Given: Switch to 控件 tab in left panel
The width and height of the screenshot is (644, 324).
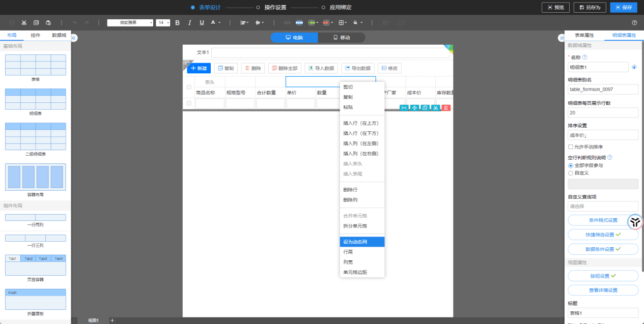Looking at the screenshot, I should tap(35, 35).
